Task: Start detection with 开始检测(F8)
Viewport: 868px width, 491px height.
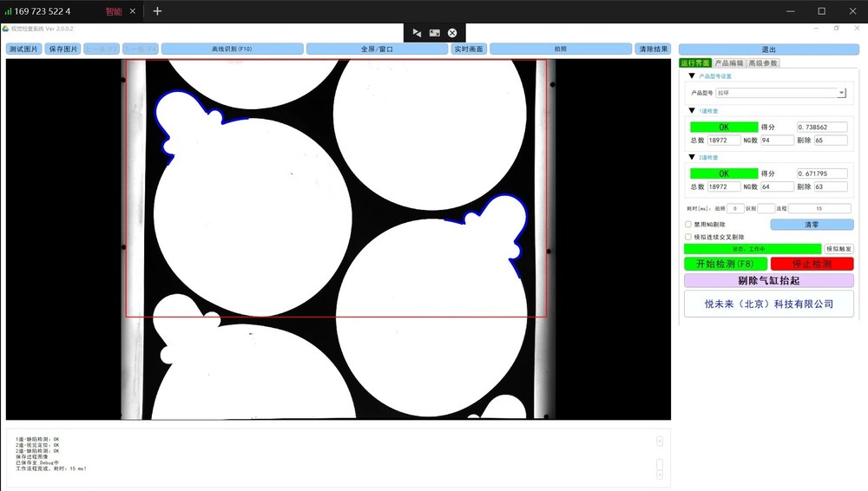Action: (x=725, y=264)
